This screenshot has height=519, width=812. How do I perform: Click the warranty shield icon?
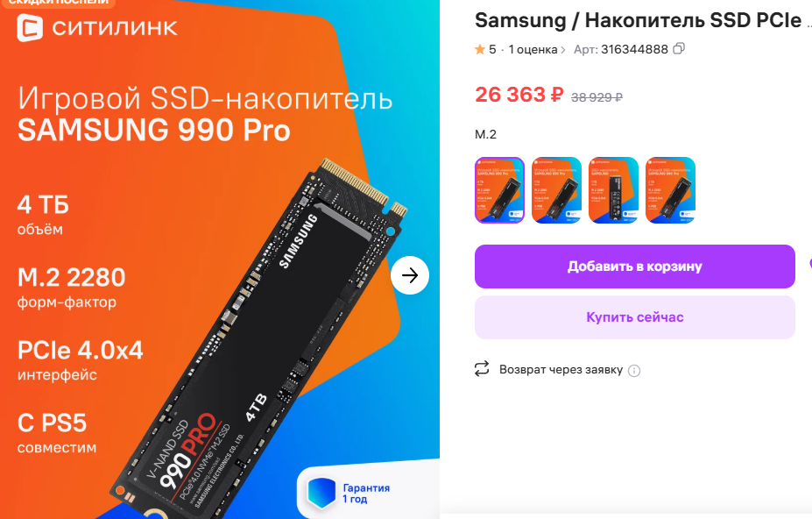click(321, 493)
